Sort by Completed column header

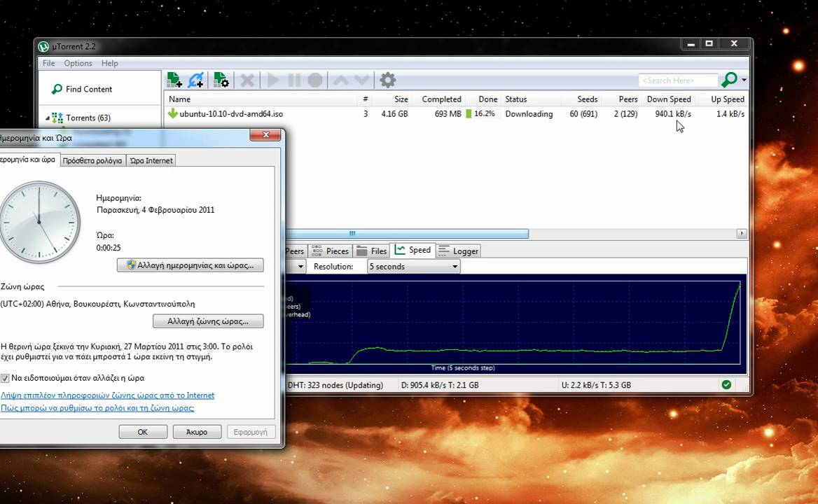(441, 99)
